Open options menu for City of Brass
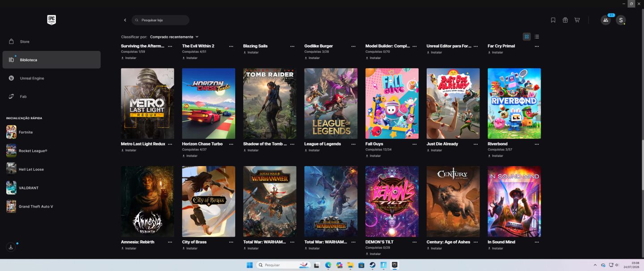 click(231, 242)
